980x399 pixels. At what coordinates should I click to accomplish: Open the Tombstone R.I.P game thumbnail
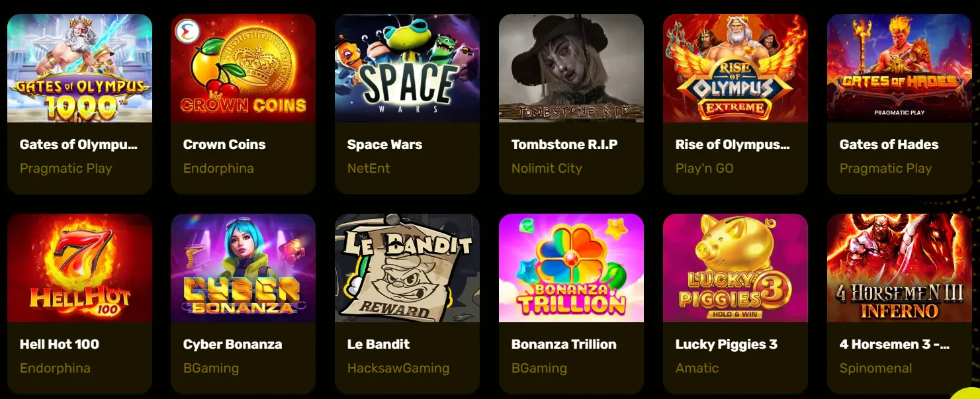click(571, 68)
